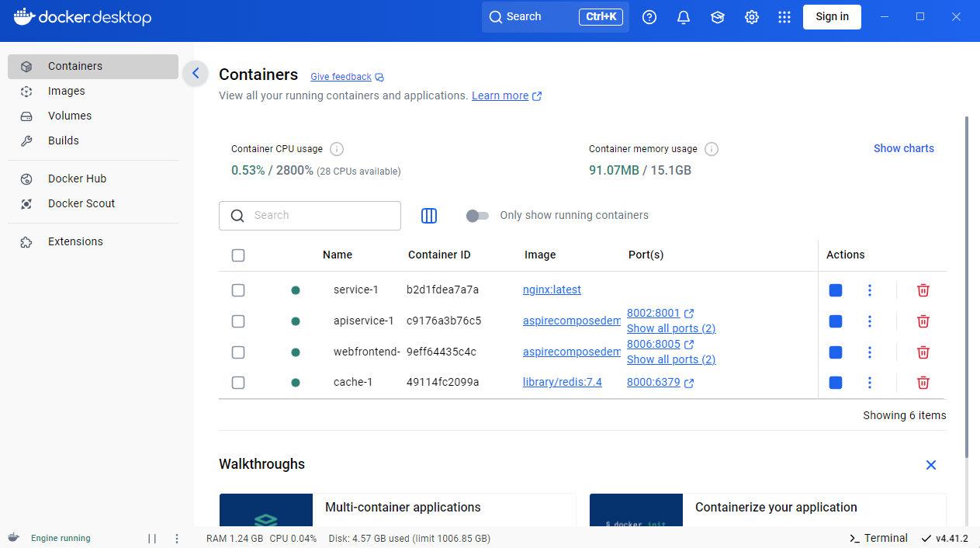Image resolution: width=980 pixels, height=548 pixels.
Task: Open the library/redis:7.4 image link
Action: 563,383
